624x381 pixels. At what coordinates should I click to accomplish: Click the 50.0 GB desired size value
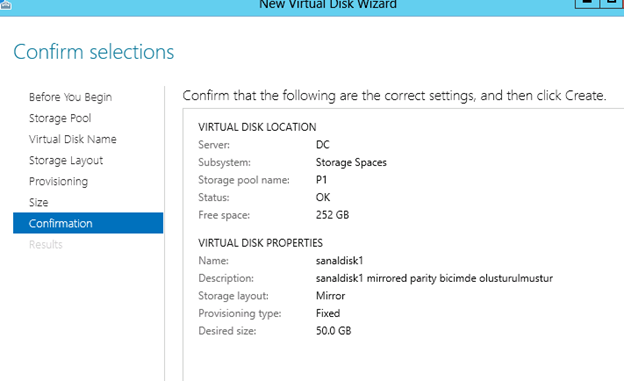(333, 331)
